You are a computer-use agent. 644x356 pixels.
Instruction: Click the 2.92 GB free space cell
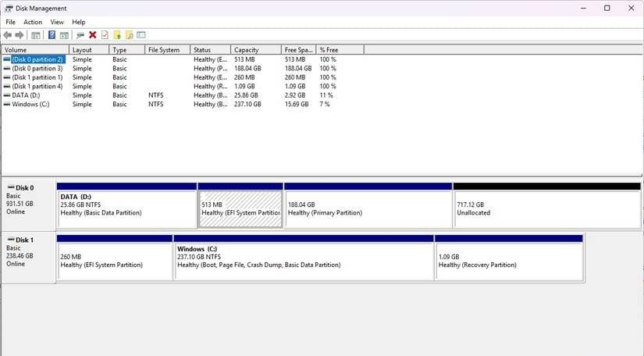click(295, 95)
